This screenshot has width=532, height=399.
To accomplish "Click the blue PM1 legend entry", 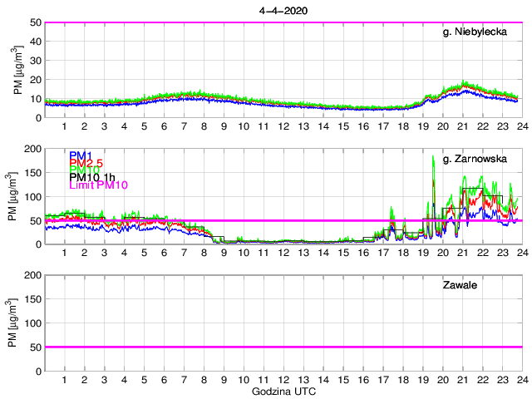I will [81, 155].
